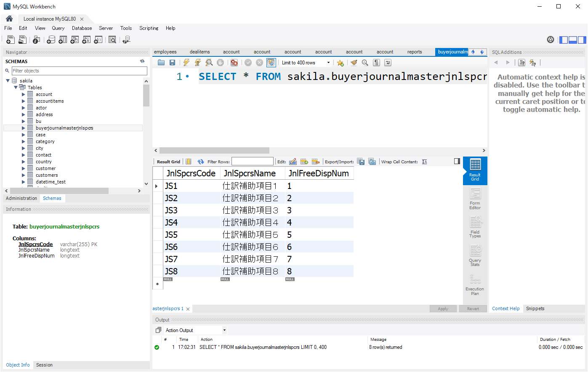
Task: Toggle wrap cell content icon
Action: (424, 162)
